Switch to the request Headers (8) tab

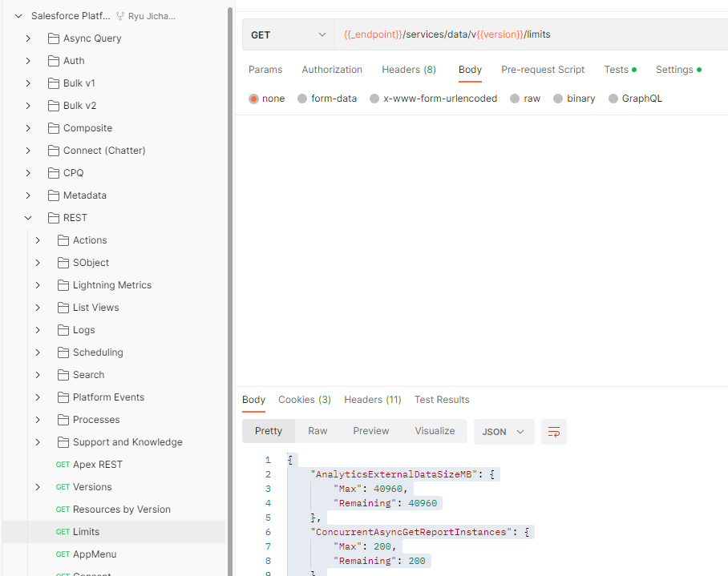click(x=409, y=70)
